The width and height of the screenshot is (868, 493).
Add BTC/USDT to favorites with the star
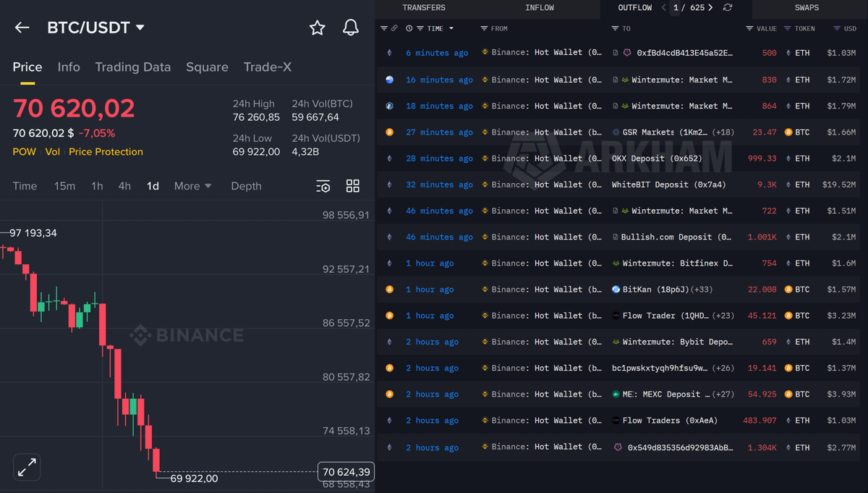[318, 28]
